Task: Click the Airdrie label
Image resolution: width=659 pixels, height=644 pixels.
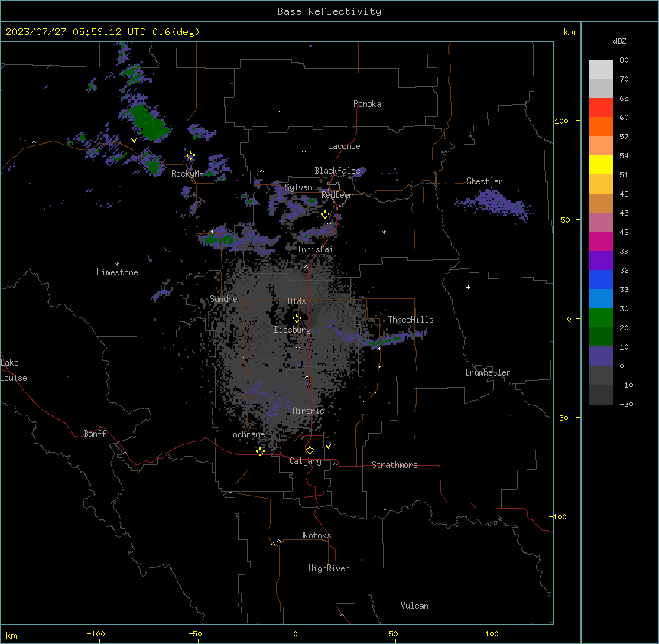Action: [309, 411]
